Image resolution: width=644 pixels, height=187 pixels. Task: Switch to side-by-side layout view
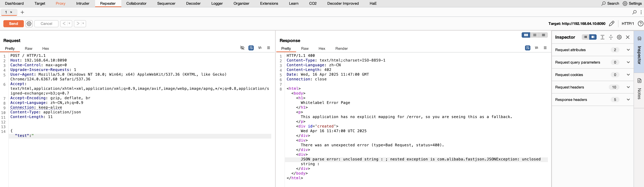(x=526, y=35)
